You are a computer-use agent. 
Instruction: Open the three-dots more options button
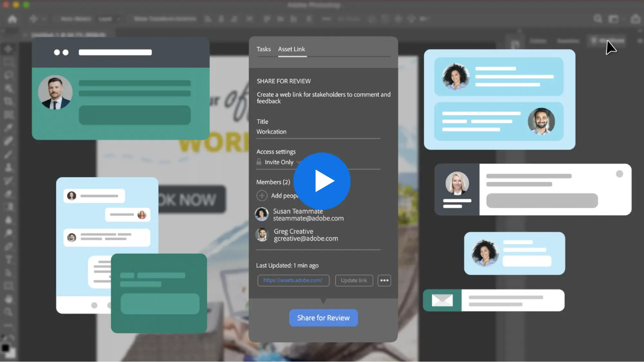pyautogui.click(x=384, y=280)
